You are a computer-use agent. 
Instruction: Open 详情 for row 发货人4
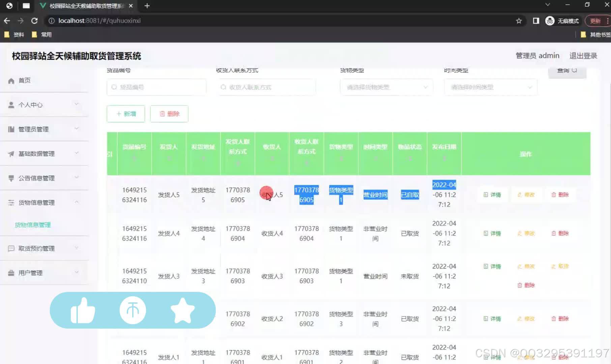(x=492, y=233)
